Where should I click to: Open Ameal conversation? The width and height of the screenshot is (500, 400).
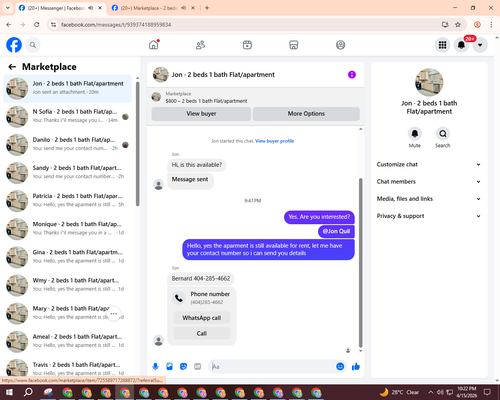(67, 341)
